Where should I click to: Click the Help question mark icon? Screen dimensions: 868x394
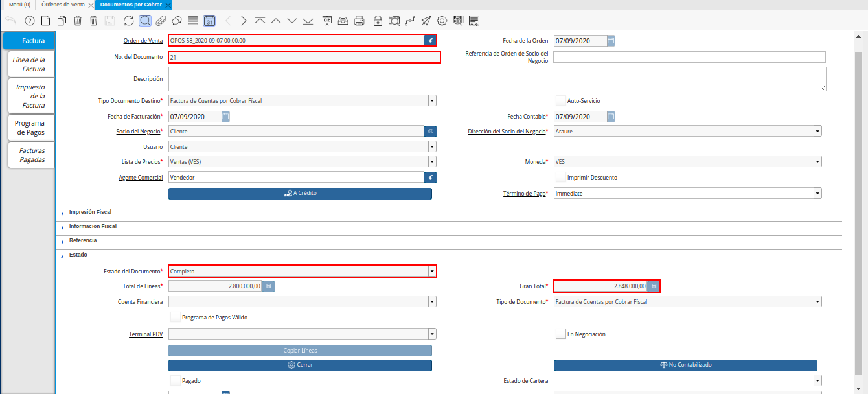tap(29, 21)
